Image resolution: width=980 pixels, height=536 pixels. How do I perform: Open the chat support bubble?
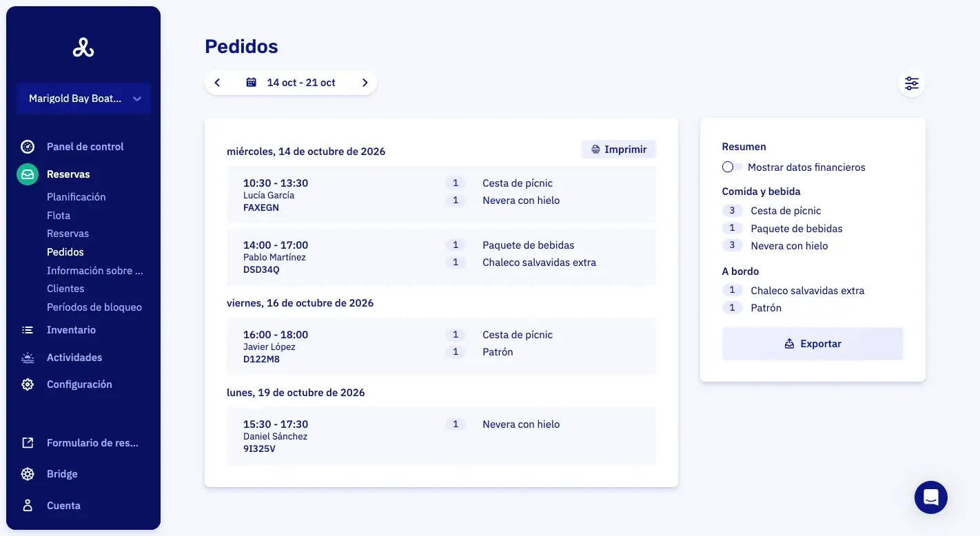[931, 497]
